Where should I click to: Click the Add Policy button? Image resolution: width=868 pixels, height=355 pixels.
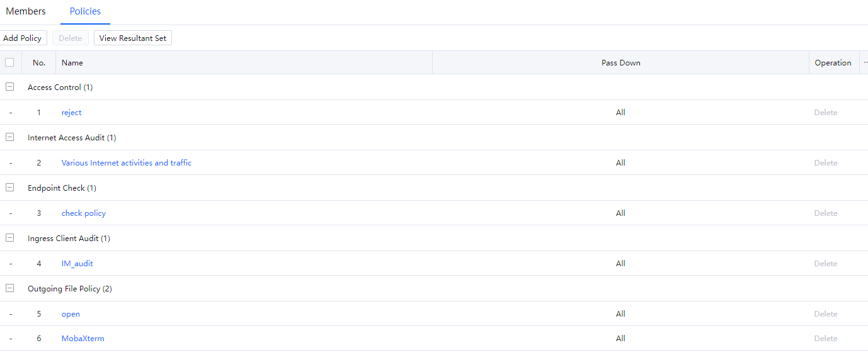click(23, 38)
